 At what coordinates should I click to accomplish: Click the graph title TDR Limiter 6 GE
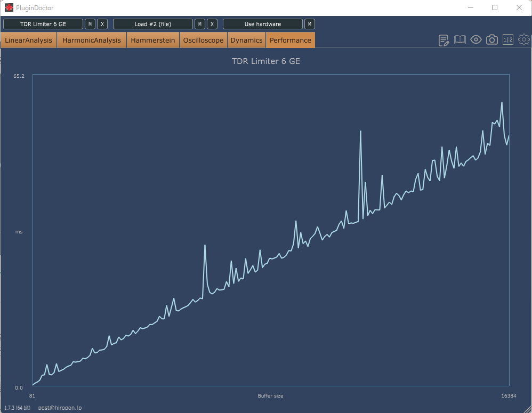coord(266,61)
